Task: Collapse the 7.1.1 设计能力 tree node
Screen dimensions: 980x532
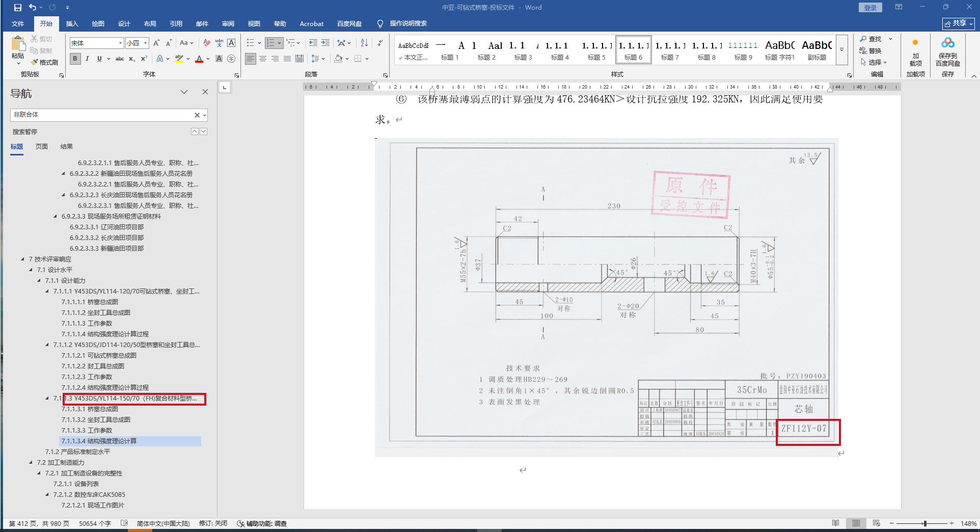Action: click(39, 281)
